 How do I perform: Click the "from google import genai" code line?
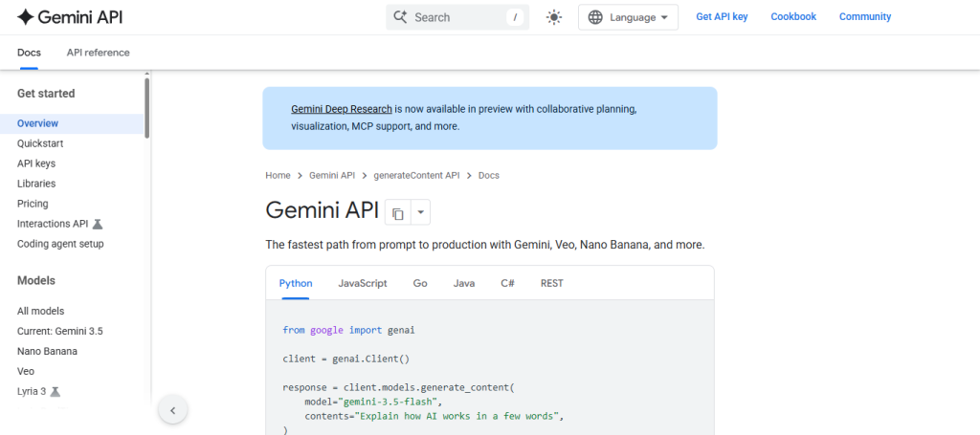[x=348, y=330]
